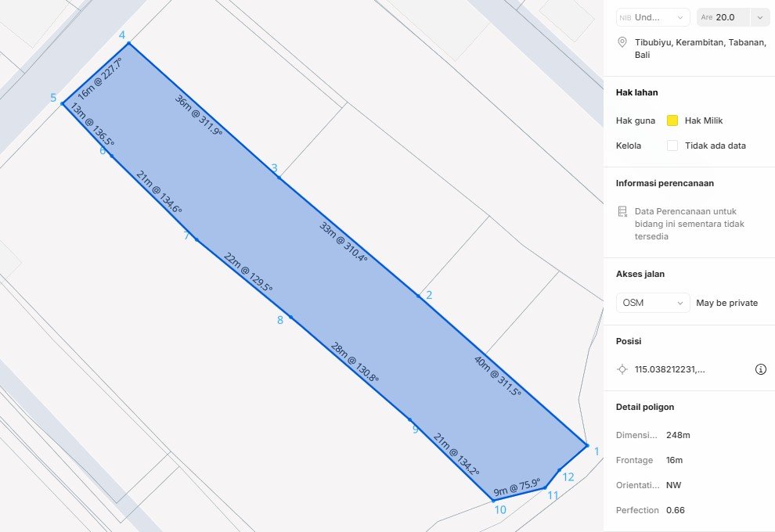Select polygon vertex 4 on the map
This screenshot has height=532, width=775.
click(128, 44)
